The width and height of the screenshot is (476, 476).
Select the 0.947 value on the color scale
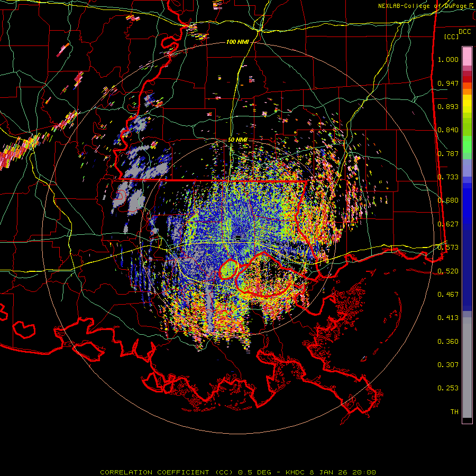coord(448,83)
